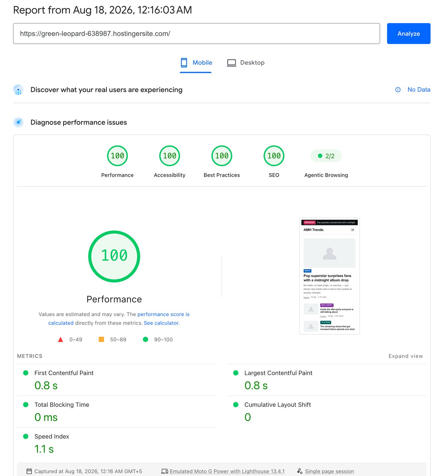
Task: Click the Total Blocking Time metric label
Action: (x=62, y=405)
